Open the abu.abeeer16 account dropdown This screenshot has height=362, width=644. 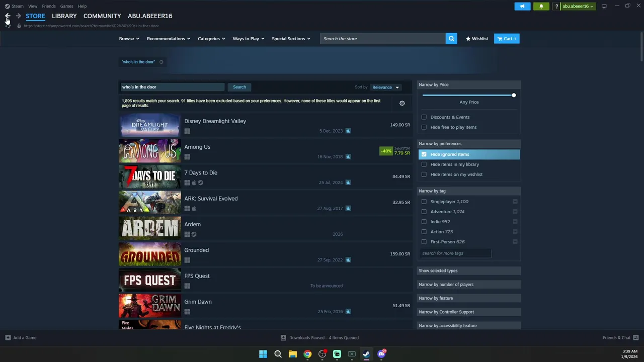(x=578, y=6)
